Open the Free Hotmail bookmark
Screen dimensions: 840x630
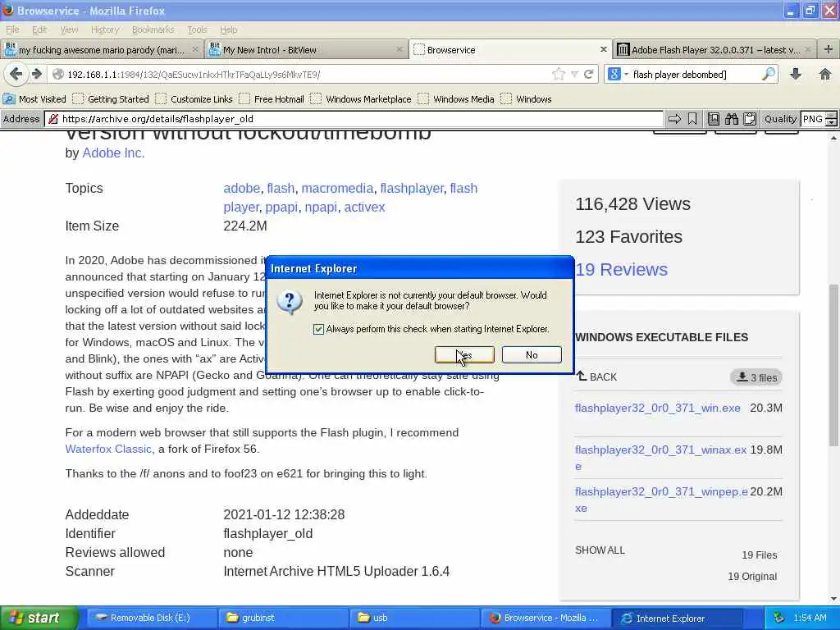(x=272, y=99)
